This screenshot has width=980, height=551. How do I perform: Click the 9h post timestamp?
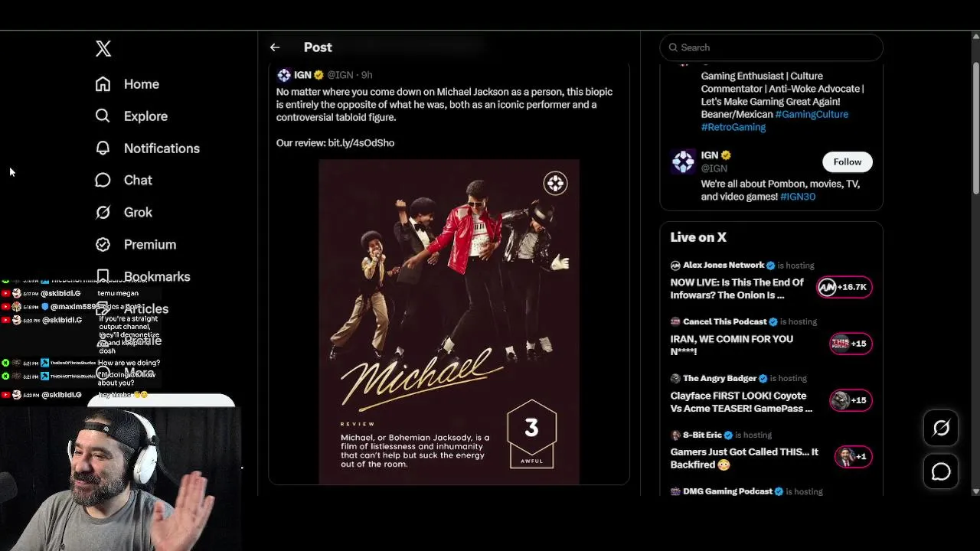(367, 75)
